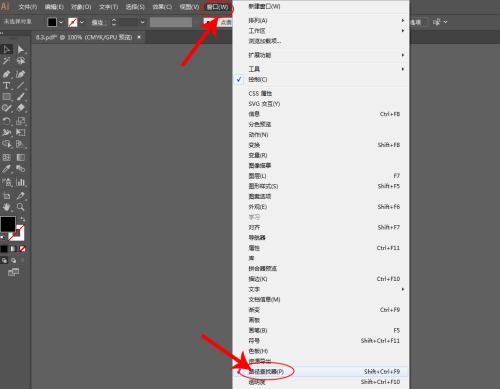Open the 文字(T) menu
The width and height of the screenshot is (500, 389).
108,7
